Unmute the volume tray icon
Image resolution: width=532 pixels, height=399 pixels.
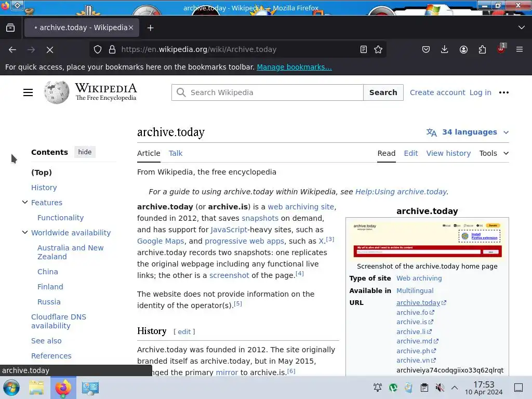point(440,388)
